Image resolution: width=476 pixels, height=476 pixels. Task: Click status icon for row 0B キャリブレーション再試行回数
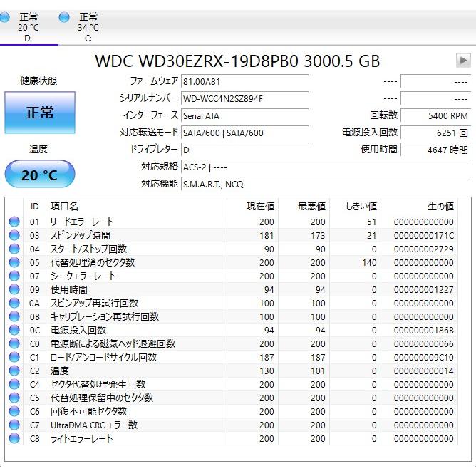click(14, 316)
